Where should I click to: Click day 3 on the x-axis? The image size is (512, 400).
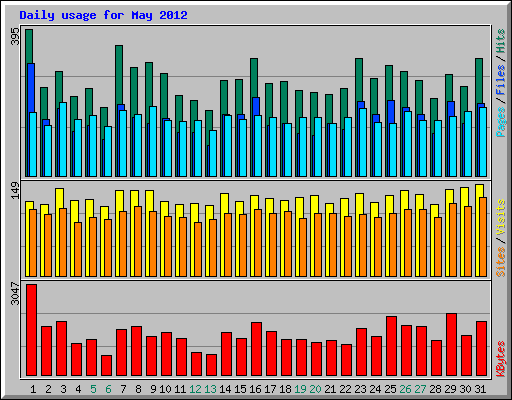(63, 389)
